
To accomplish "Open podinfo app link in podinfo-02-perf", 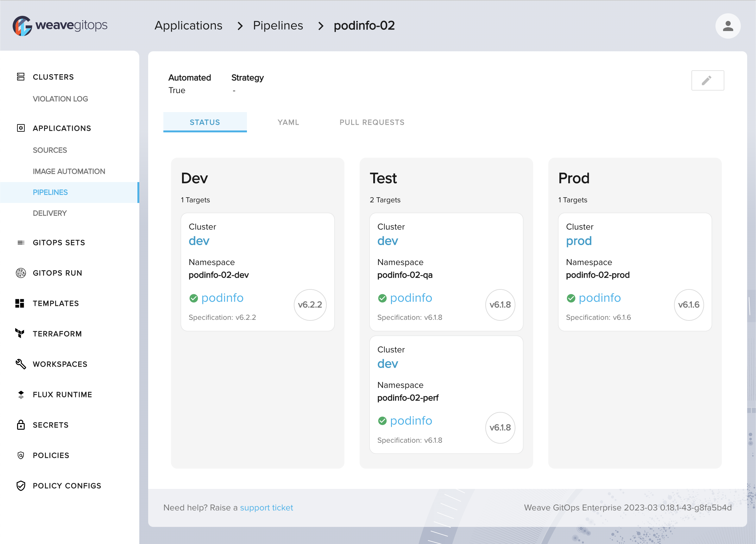I will coord(411,421).
